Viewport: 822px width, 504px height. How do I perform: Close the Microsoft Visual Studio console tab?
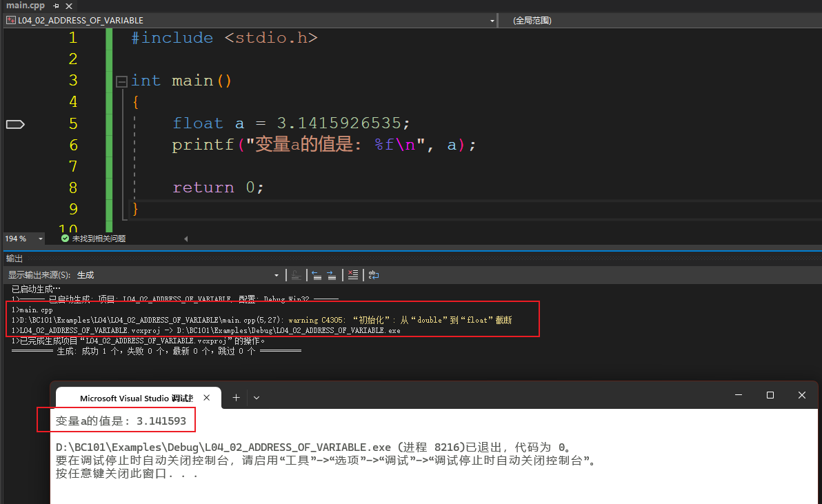[208, 398]
